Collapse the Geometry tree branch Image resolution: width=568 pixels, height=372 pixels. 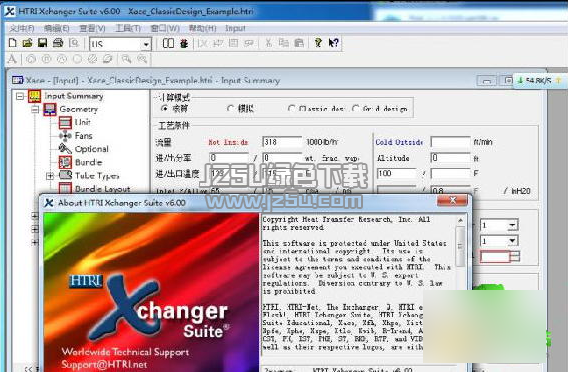pos(35,109)
